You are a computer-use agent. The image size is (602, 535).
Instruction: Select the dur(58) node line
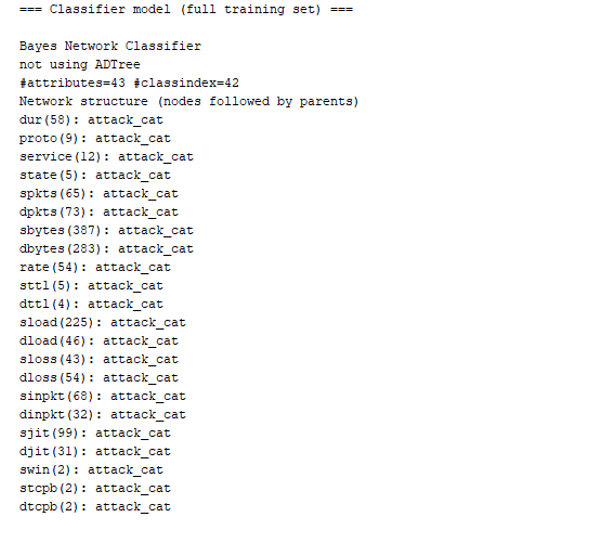91,120
